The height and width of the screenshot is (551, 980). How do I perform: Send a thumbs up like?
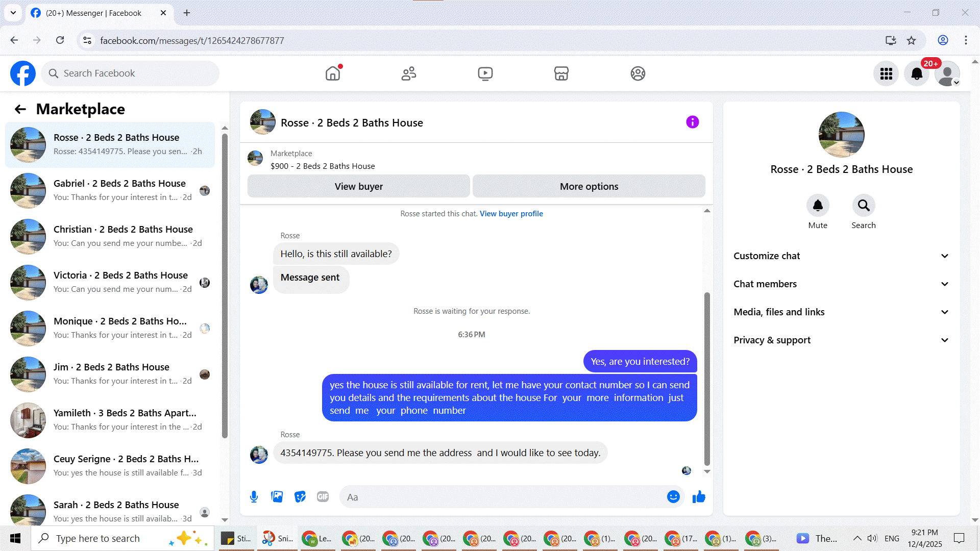(699, 497)
